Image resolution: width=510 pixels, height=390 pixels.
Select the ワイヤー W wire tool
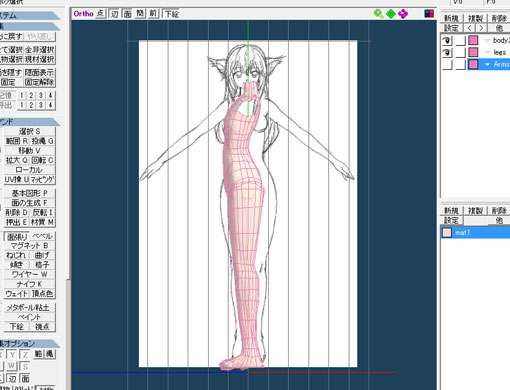point(29,274)
